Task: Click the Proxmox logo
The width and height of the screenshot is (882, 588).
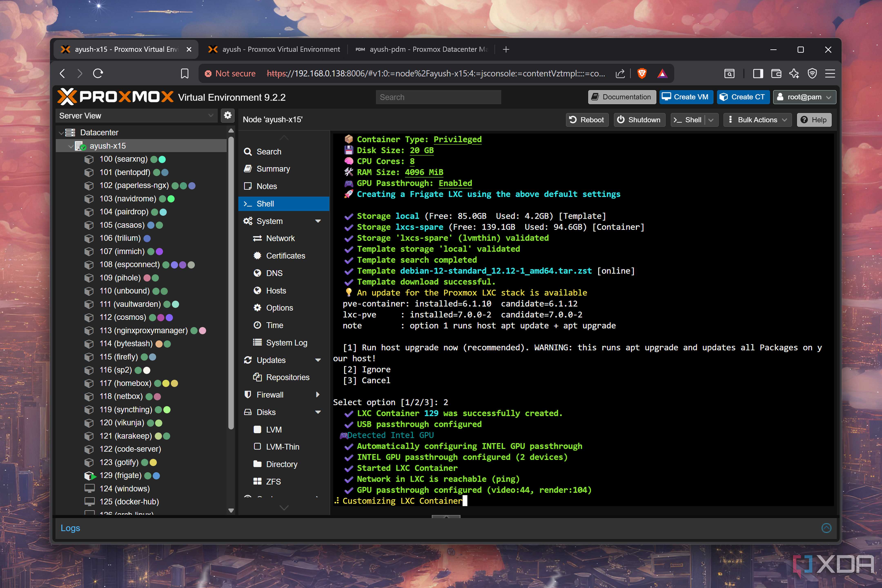Action: [x=116, y=97]
